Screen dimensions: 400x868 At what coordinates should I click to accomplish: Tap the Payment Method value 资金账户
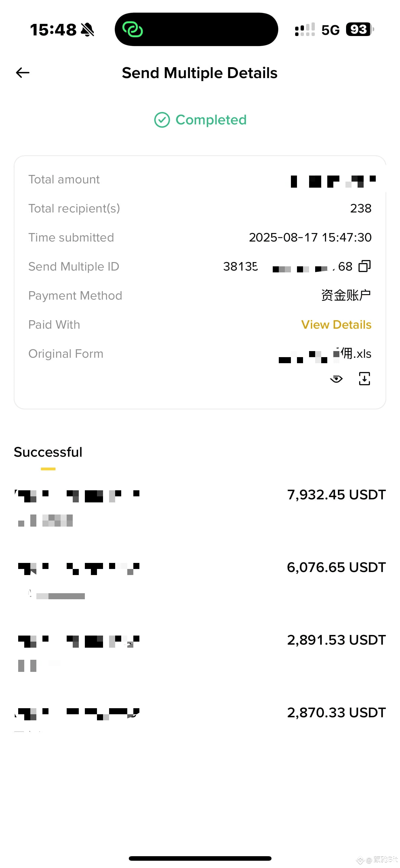click(x=346, y=295)
